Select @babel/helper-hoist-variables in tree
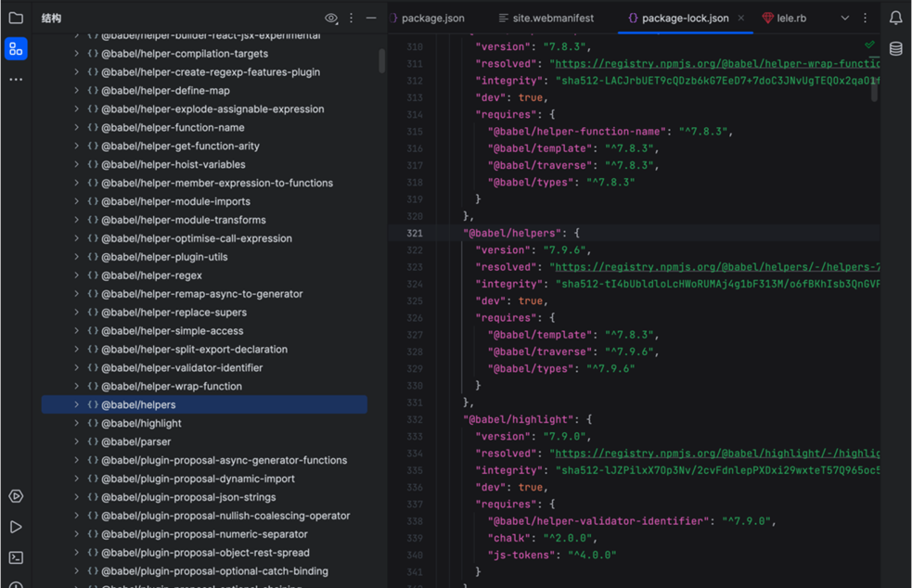912x588 pixels. (173, 164)
